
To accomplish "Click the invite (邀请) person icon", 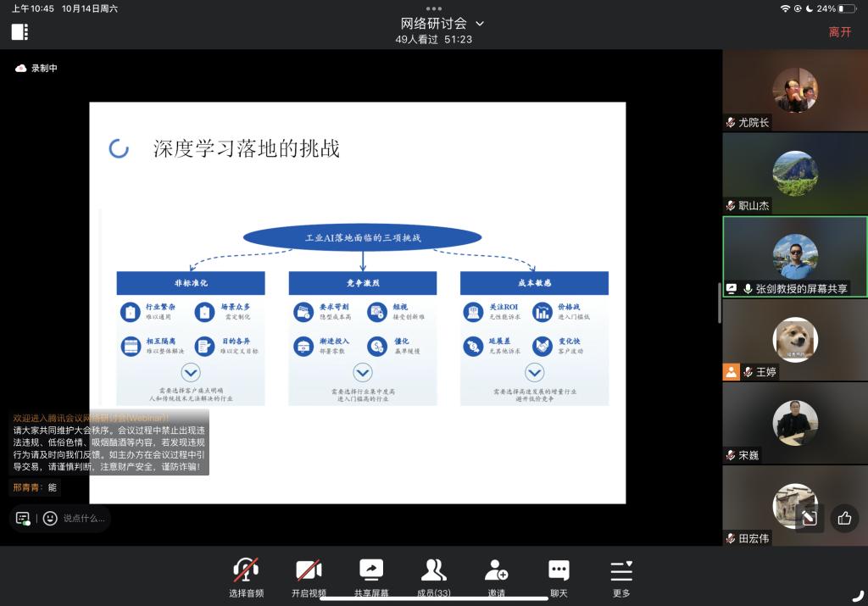I will (497, 570).
